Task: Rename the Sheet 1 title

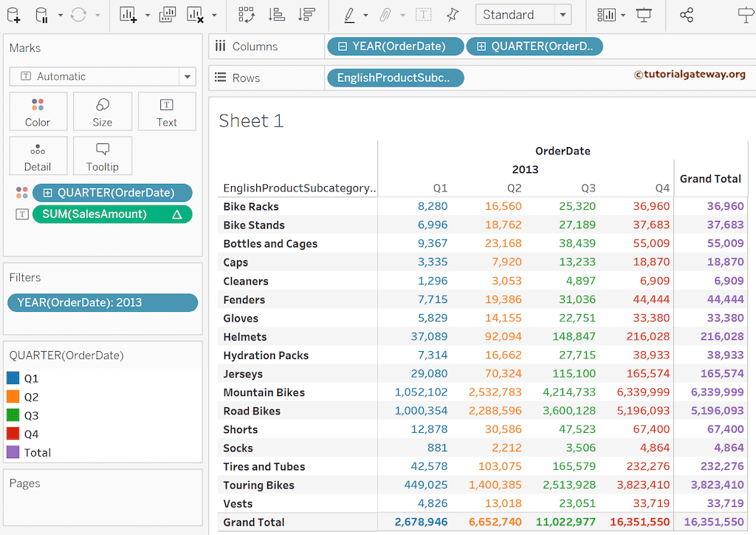Action: pyautogui.click(x=251, y=120)
